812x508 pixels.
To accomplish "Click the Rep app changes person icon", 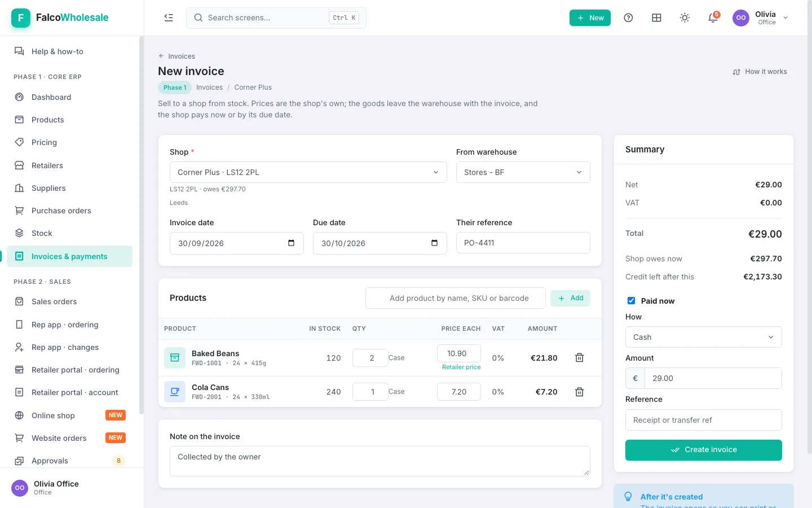I will click(x=19, y=347).
